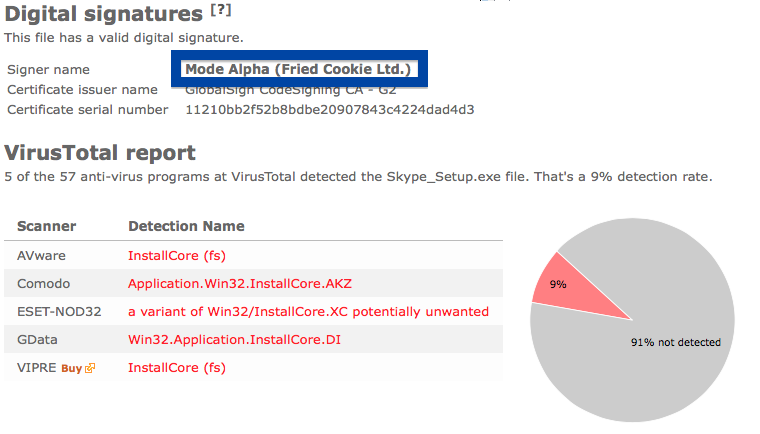The height and width of the screenshot is (434, 760).
Task: Select the AVware scanner row name
Action: click(x=41, y=256)
